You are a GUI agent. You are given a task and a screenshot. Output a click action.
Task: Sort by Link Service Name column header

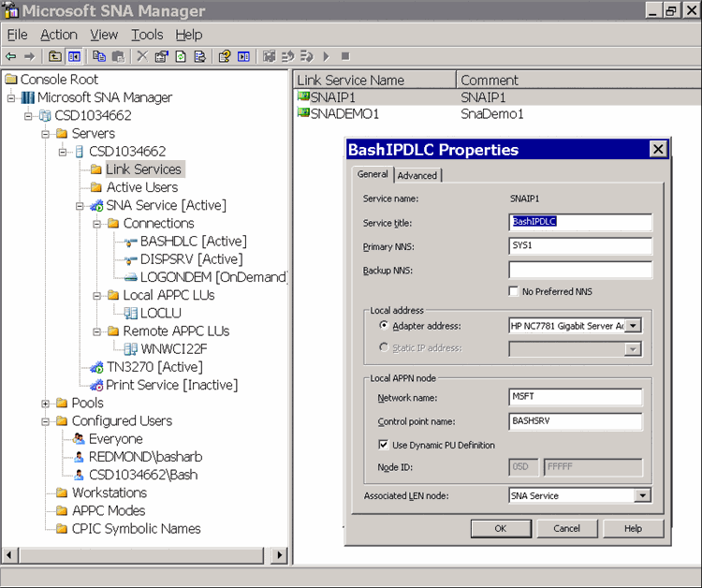pos(374,81)
